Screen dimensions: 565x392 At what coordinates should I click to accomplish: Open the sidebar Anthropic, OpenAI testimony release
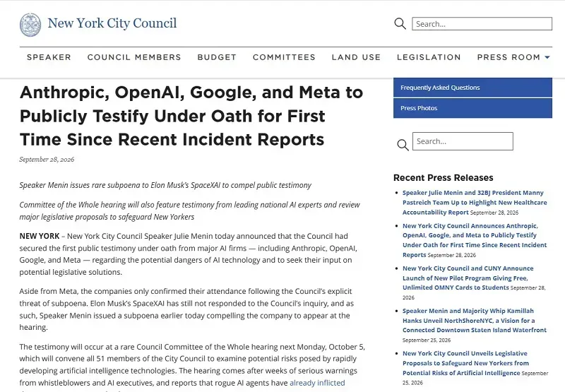pos(475,240)
